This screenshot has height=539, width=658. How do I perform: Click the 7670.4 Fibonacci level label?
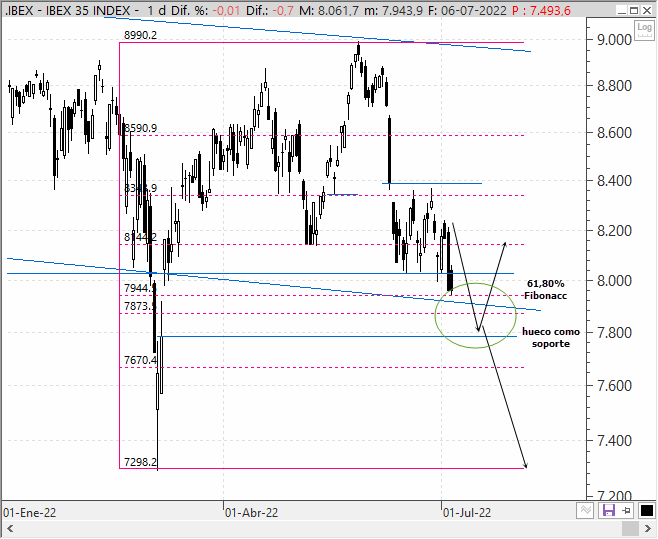[141, 360]
